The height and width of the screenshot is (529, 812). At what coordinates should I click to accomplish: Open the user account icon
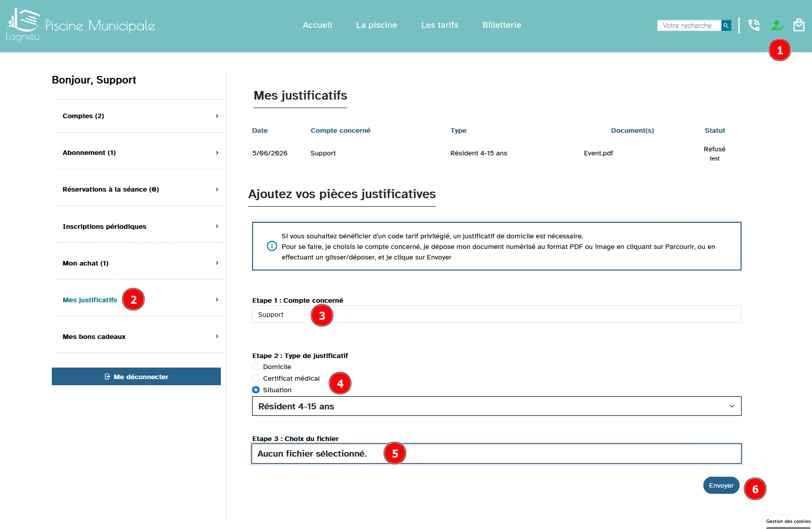[777, 25]
